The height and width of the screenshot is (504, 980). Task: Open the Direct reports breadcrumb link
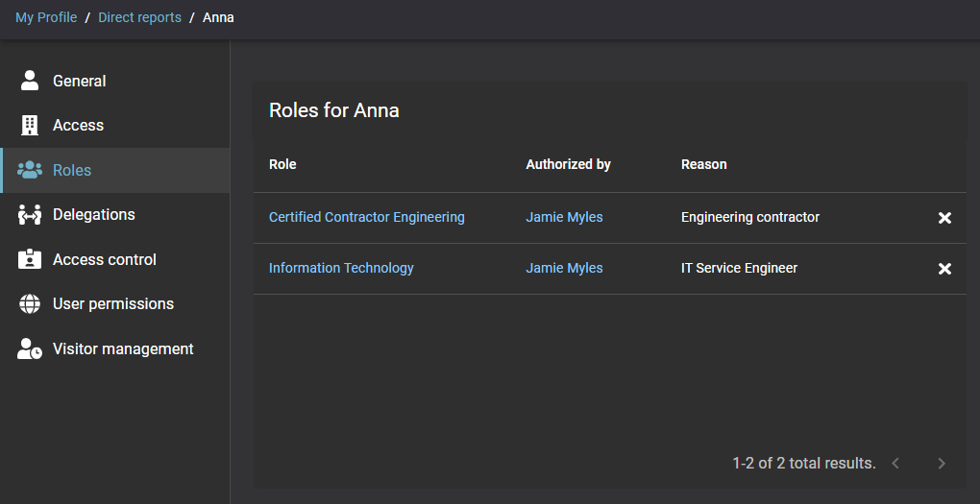[139, 17]
